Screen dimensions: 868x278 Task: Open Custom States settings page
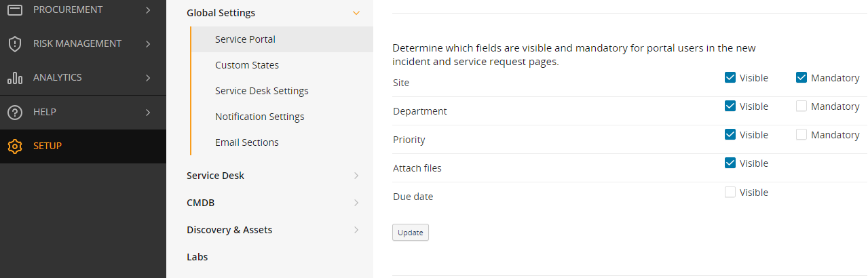pos(247,65)
